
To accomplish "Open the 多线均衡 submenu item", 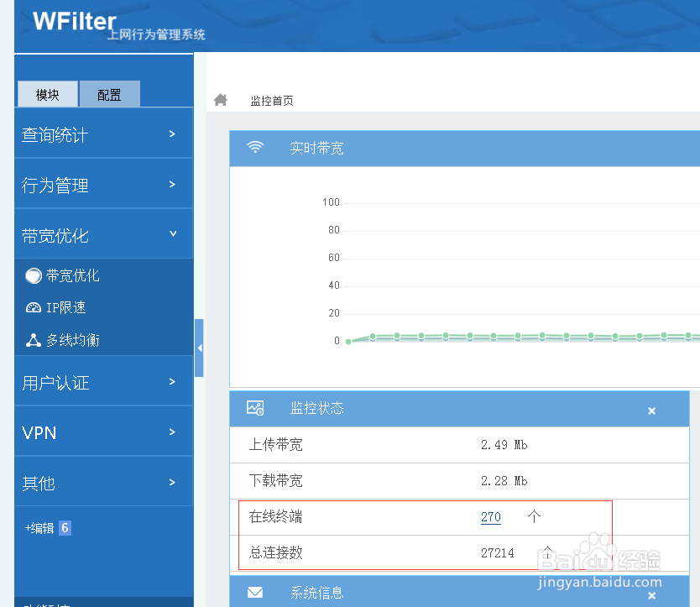I will pyautogui.click(x=73, y=340).
